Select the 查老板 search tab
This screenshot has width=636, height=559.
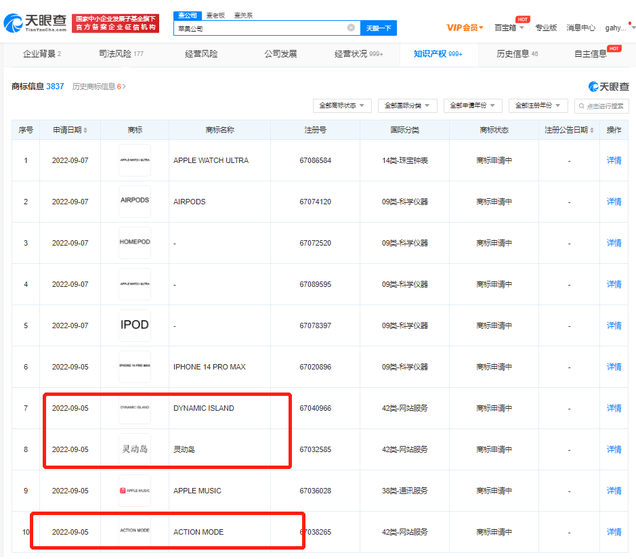pos(215,15)
